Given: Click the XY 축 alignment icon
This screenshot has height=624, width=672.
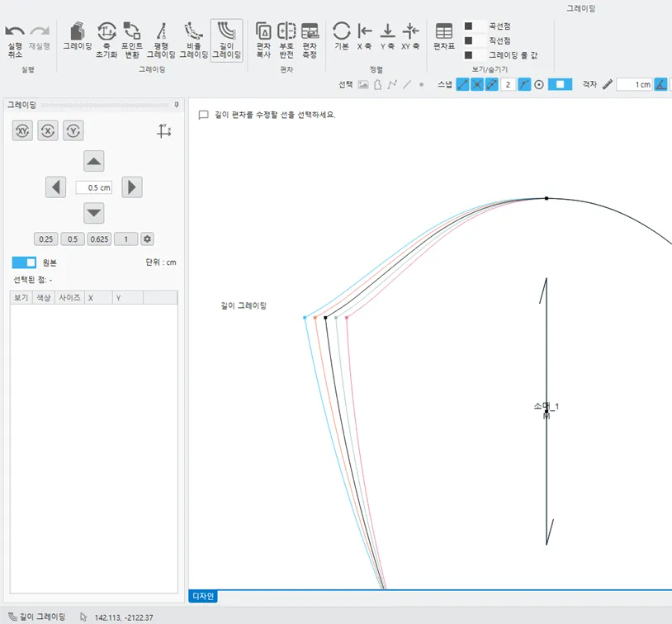Looking at the screenshot, I should [x=411, y=37].
